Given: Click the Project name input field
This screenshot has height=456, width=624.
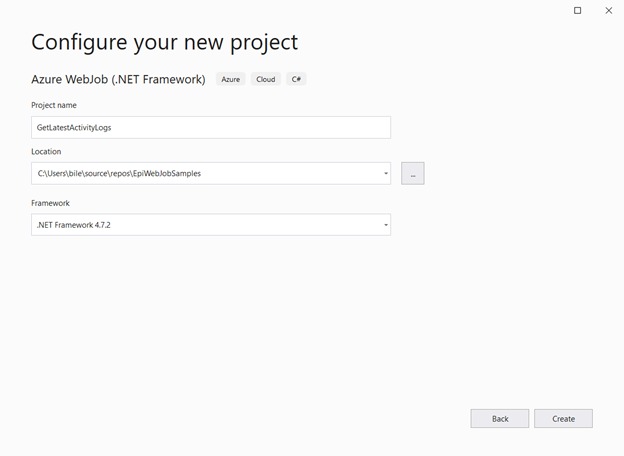Looking at the screenshot, I should [x=210, y=128].
